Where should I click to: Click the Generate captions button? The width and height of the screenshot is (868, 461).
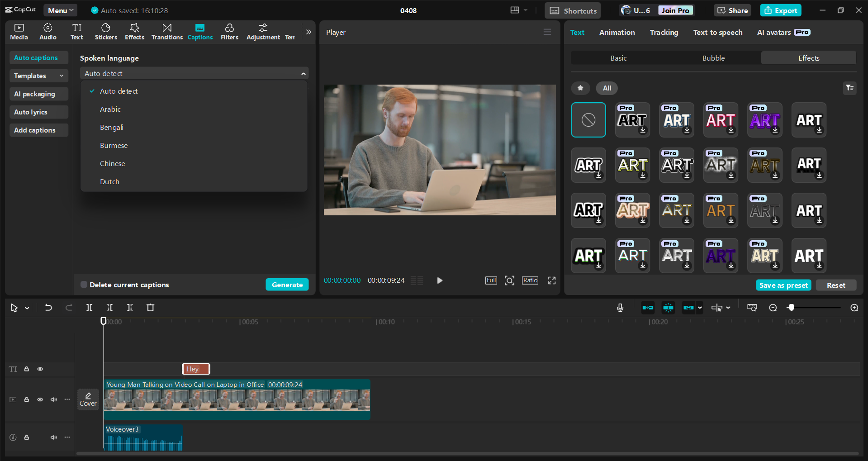pos(287,285)
